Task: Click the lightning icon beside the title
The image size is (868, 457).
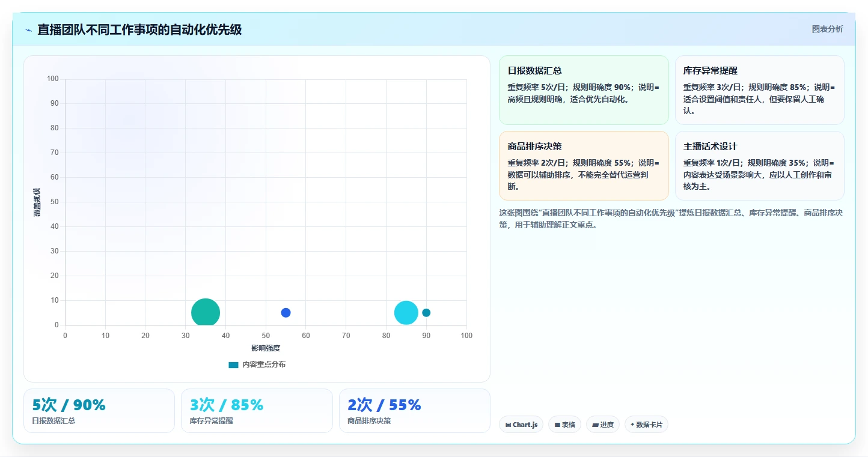Action: tap(28, 30)
